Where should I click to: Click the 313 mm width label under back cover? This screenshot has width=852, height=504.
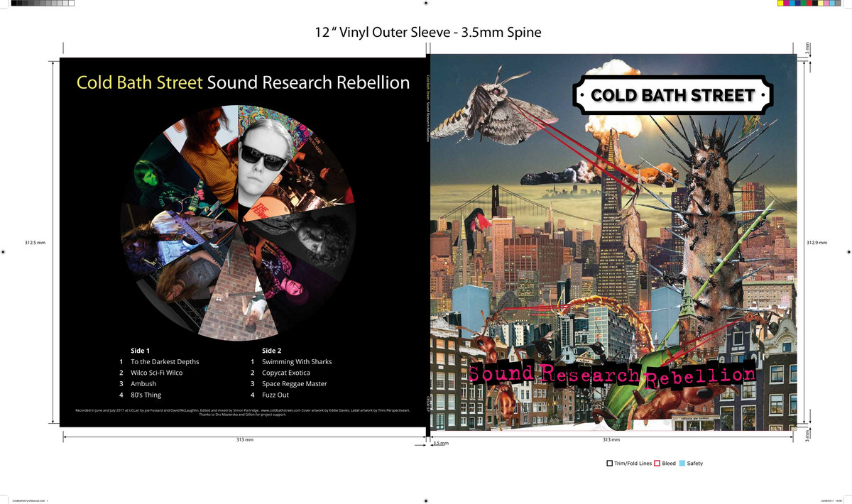244,439
